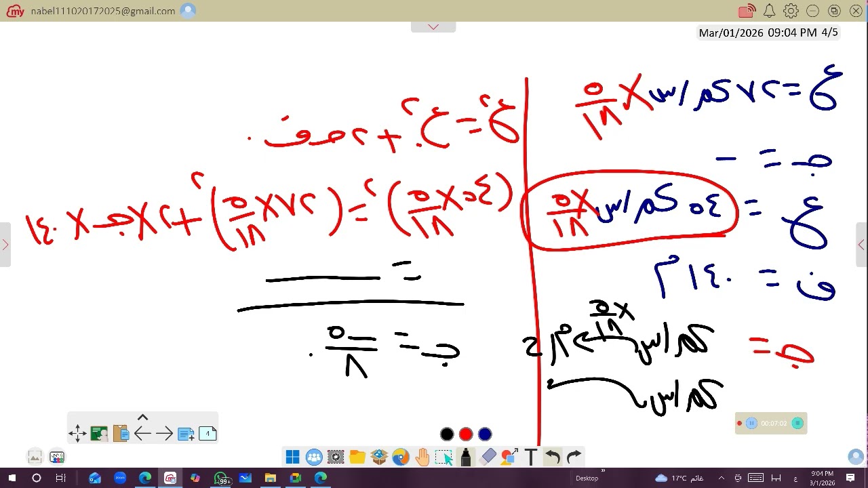Open Task View on the taskbar
This screenshot has width=868, height=488.
click(x=60, y=478)
